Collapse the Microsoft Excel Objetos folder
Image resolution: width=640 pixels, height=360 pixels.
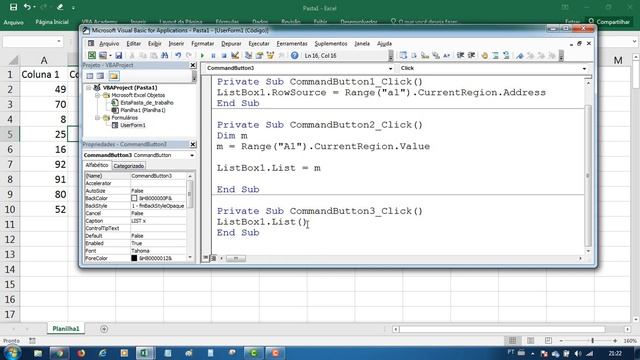[x=98, y=95]
